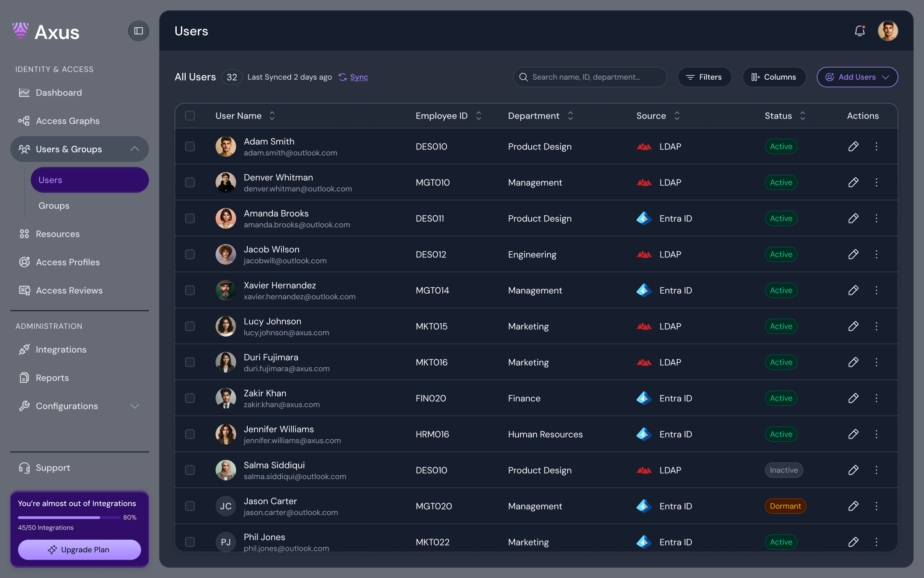Check the box for Amanda Brooks
Screen dimensions: 924x578
(190, 218)
